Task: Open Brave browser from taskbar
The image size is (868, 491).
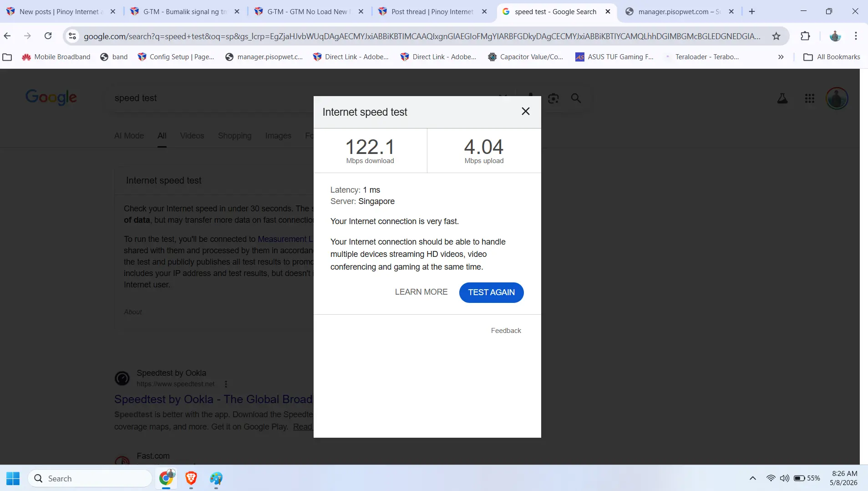Action: tap(191, 478)
